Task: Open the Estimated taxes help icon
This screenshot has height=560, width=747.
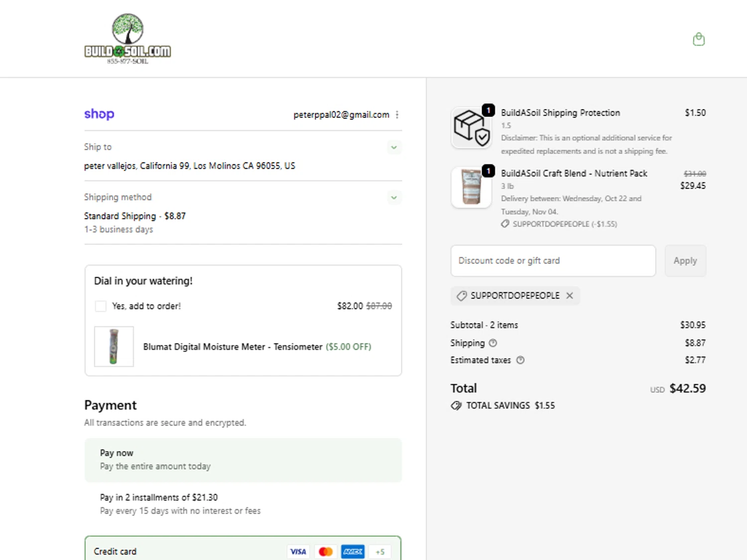Action: [520, 360]
